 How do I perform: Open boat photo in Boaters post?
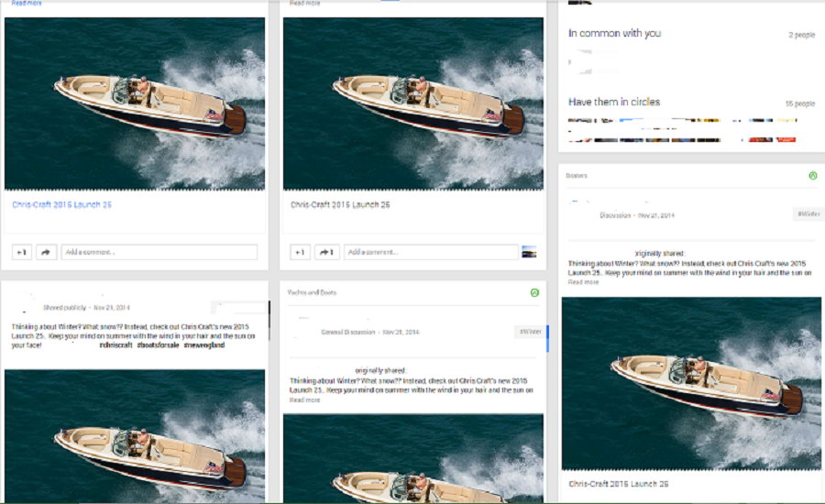coord(691,384)
